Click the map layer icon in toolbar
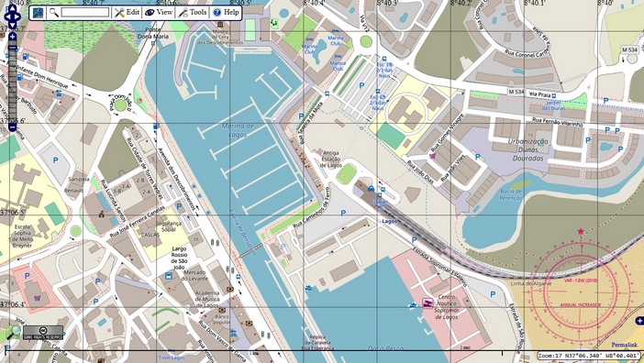Viewport: 644px width, 363px height. point(39,13)
